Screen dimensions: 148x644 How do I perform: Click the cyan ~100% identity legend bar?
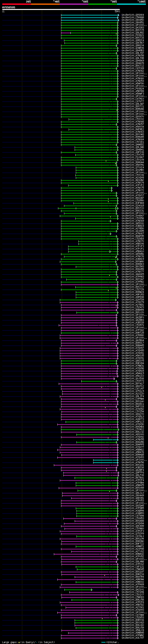click(x=132, y=4)
